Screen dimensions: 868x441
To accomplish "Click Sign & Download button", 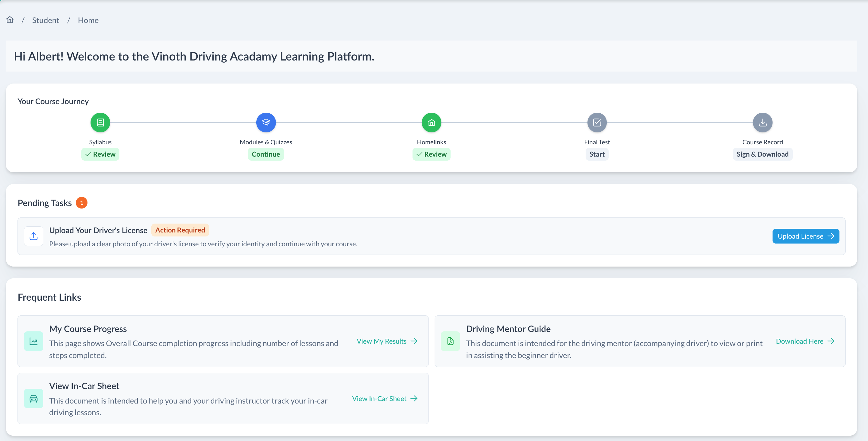I will point(762,154).
